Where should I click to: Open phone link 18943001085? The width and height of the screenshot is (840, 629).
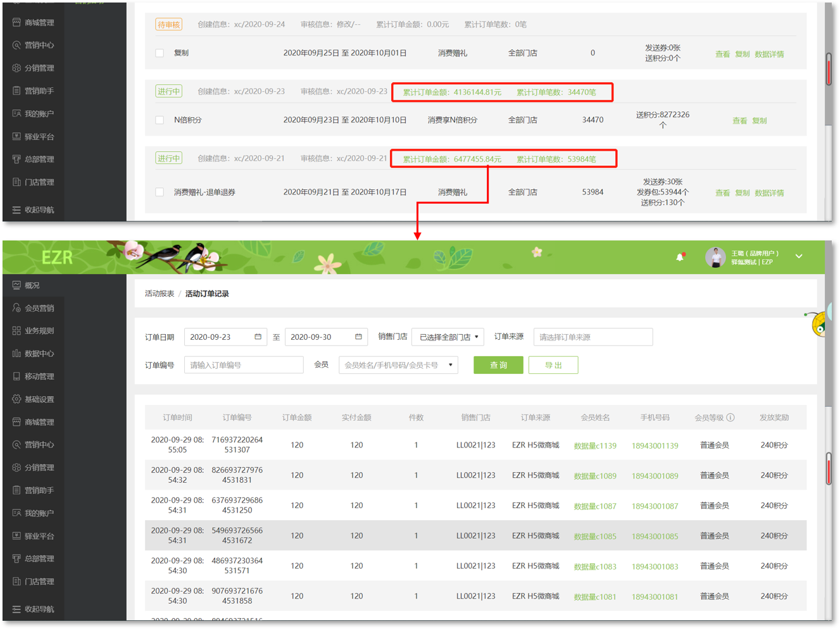pos(655,537)
